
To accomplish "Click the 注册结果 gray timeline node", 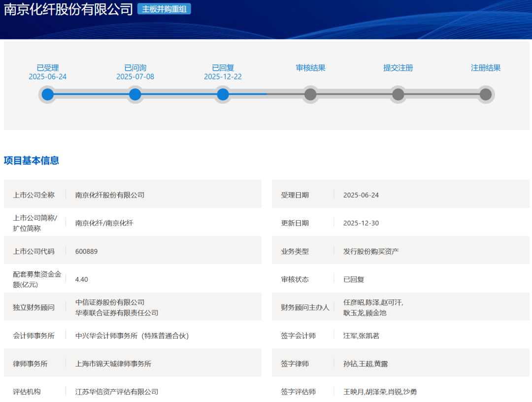I will click(x=486, y=95).
